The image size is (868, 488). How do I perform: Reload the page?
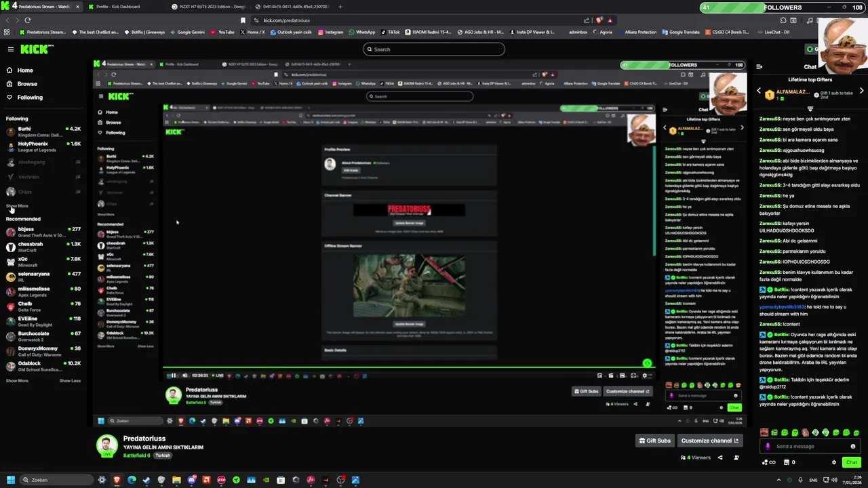click(x=27, y=20)
